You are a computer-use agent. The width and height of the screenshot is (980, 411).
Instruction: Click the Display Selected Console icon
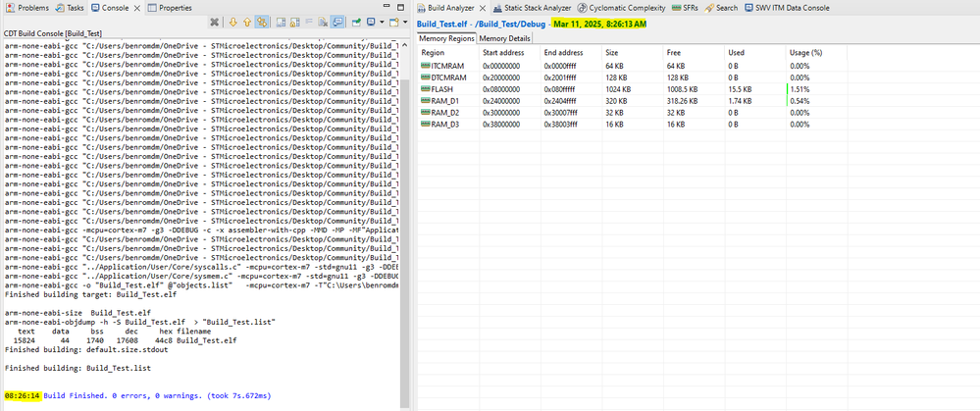tap(371, 22)
